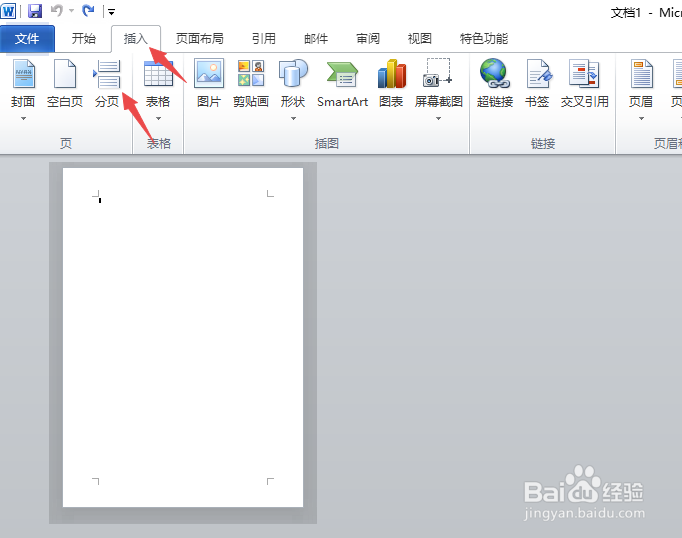Open the undo history dropdown arrow
This screenshot has height=538, width=682.
72,11
